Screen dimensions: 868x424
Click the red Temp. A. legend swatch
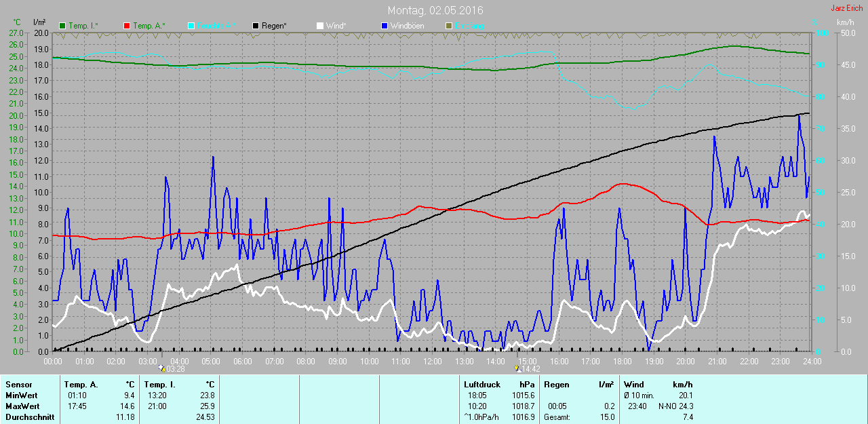coord(127,26)
